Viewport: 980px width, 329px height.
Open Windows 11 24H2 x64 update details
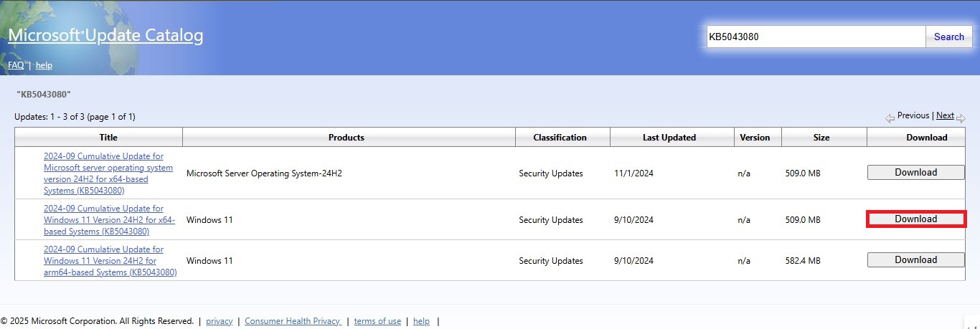coord(109,220)
